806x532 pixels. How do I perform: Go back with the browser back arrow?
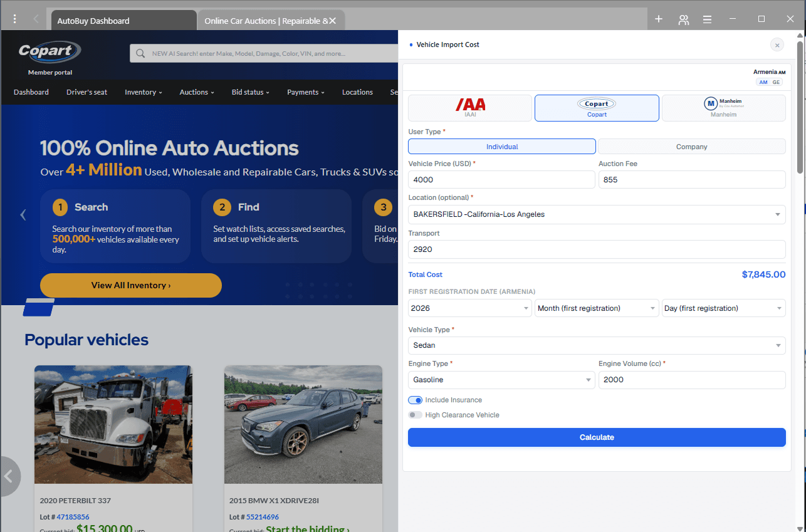pyautogui.click(x=36, y=19)
